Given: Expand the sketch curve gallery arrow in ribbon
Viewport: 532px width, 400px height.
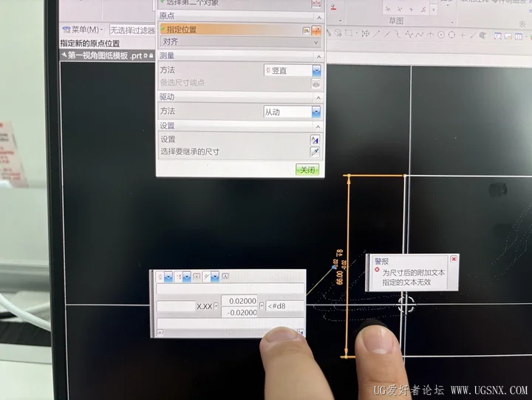Looking at the screenshot, I should (x=433, y=10).
